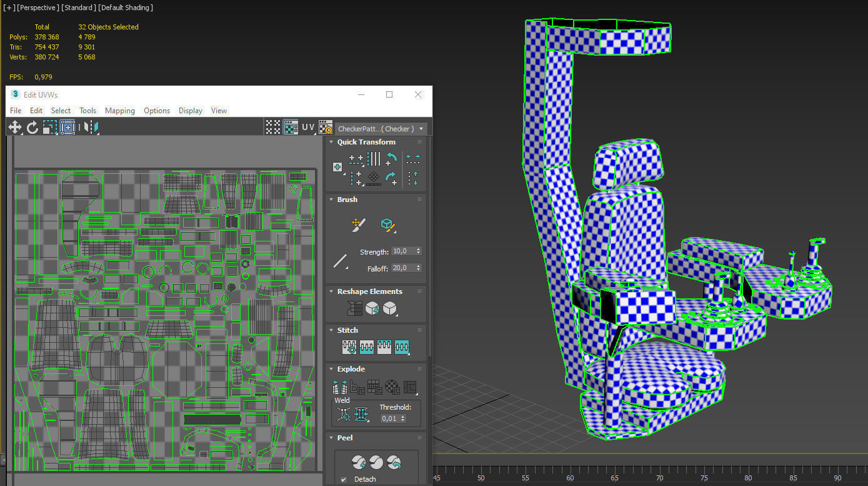The width and height of the screenshot is (868, 486).
Task: Select the Rotate UV tool
Action: click(32, 128)
